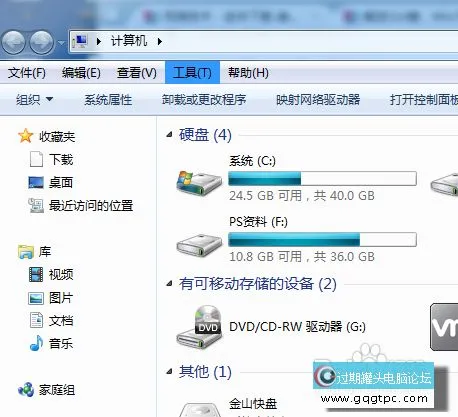Viewport: 458px width, 417px height.
Task: Open the 图片 library
Action: tap(61, 298)
